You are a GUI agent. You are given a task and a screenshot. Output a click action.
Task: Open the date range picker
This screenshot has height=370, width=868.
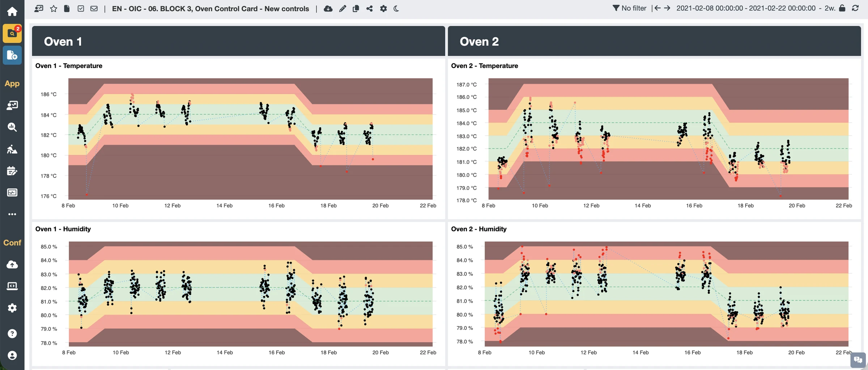click(x=746, y=8)
